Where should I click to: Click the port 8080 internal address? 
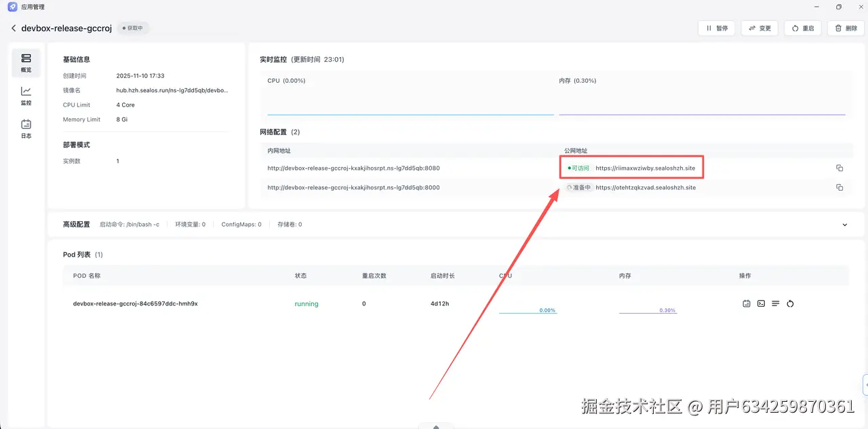tap(353, 168)
